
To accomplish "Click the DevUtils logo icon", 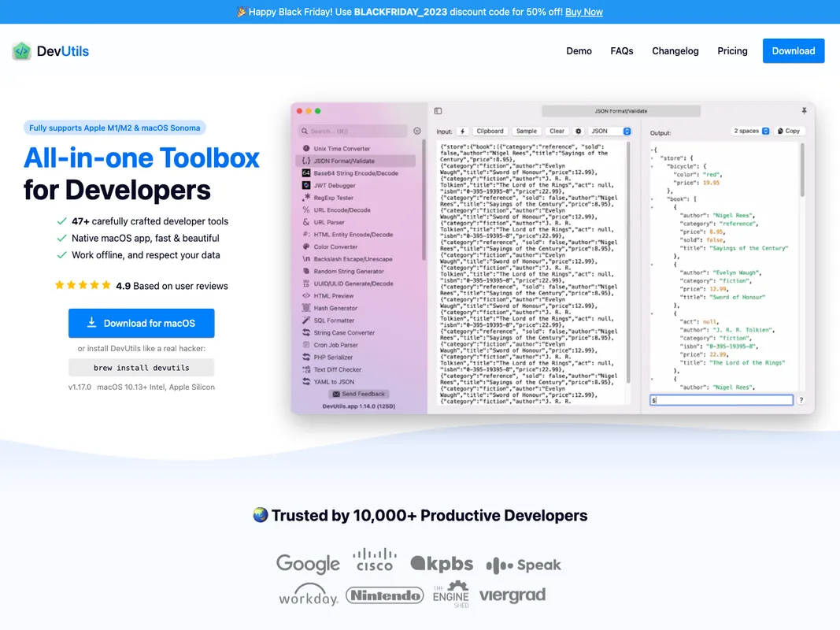I will [22, 51].
